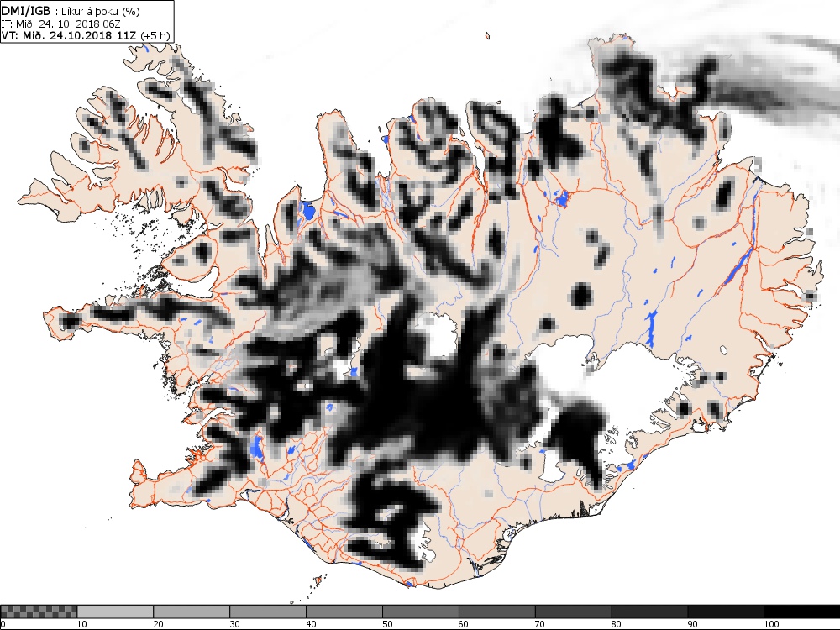Select the 10–20% lightest gray legend swatch
Screen dimensions: 840x630
coord(115,612)
